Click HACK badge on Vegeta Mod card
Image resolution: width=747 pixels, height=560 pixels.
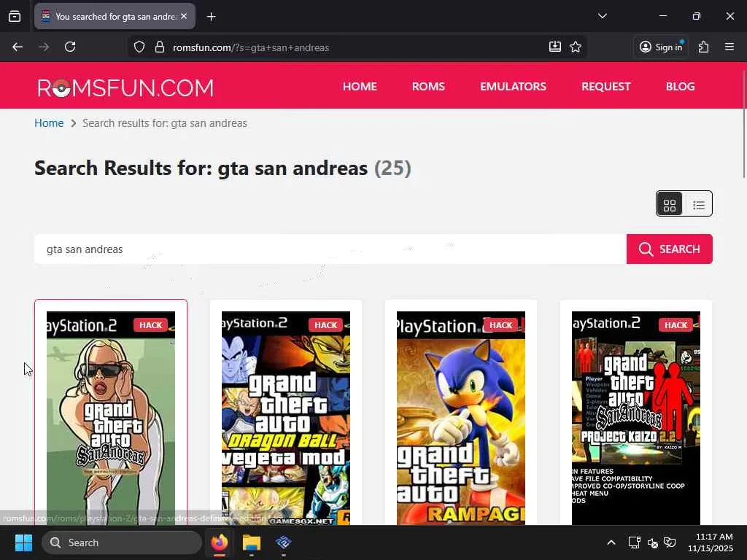[x=326, y=324]
